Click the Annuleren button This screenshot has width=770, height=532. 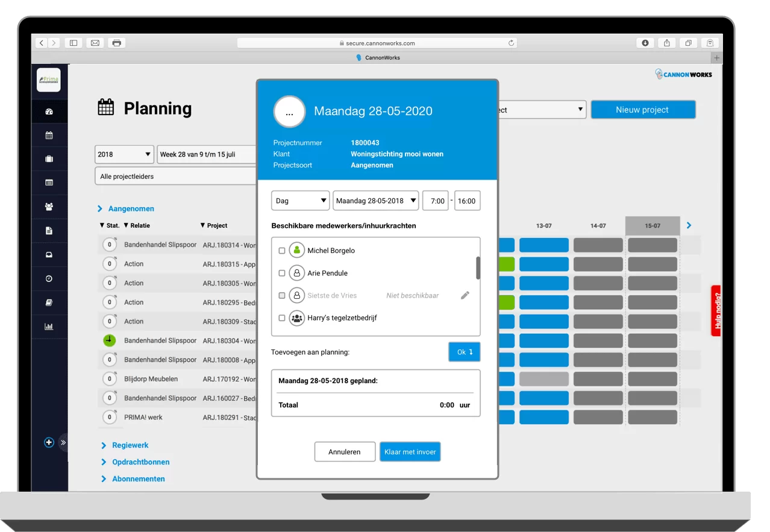click(x=345, y=452)
